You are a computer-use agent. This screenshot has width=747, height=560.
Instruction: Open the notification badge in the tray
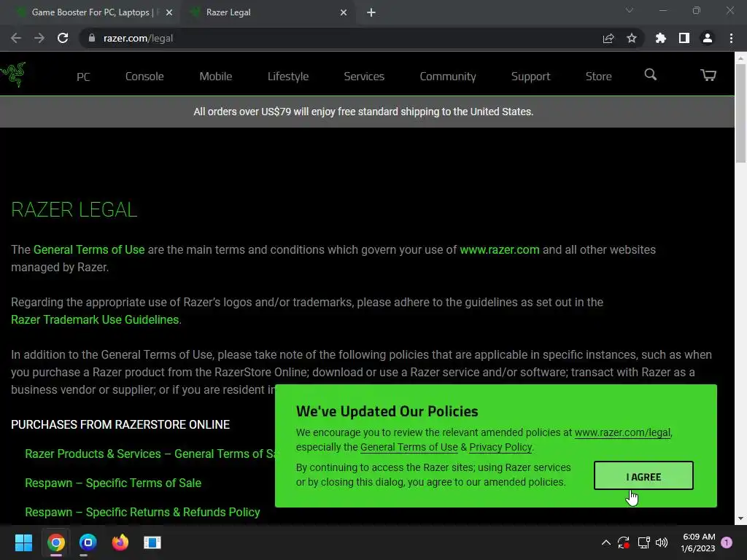(727, 542)
